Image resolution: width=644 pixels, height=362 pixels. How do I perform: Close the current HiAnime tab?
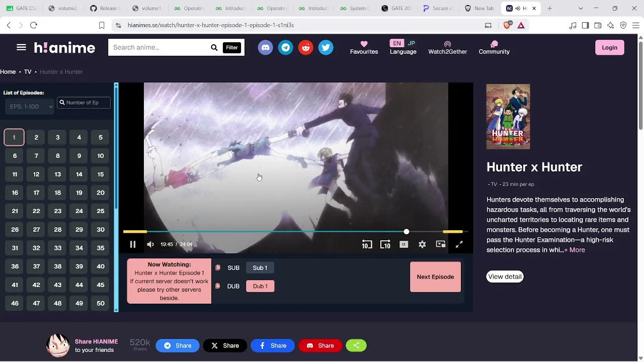534,9
